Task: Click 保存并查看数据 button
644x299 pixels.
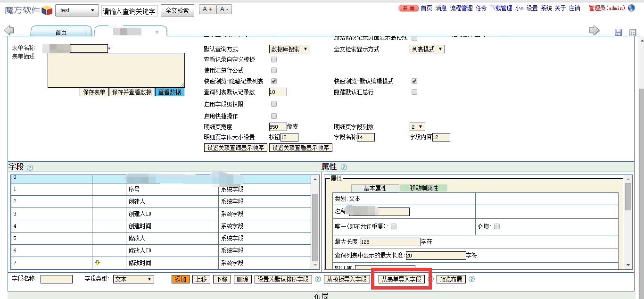Action: click(132, 92)
